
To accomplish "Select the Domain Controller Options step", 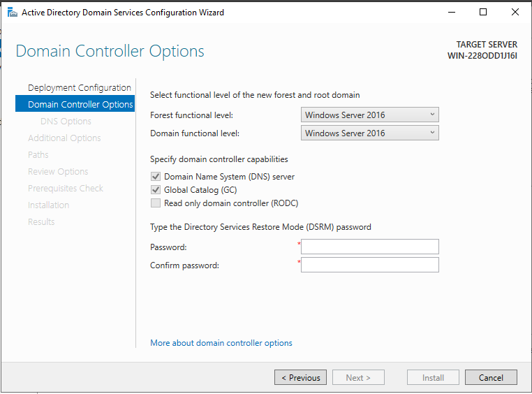I will click(x=75, y=104).
